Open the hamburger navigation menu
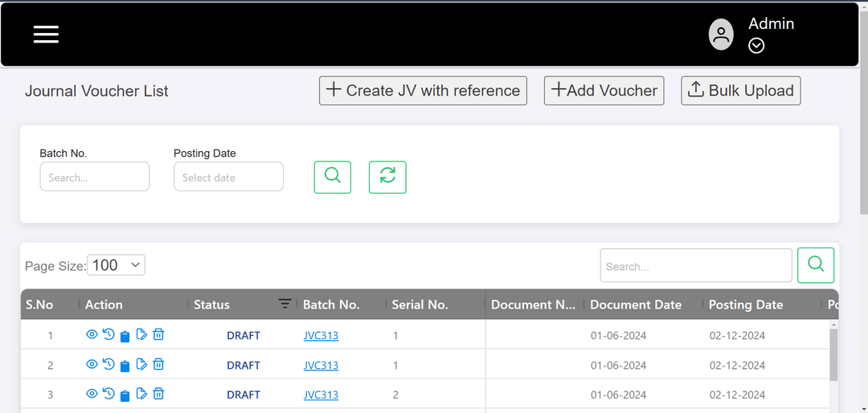The width and height of the screenshot is (868, 413). tap(46, 34)
